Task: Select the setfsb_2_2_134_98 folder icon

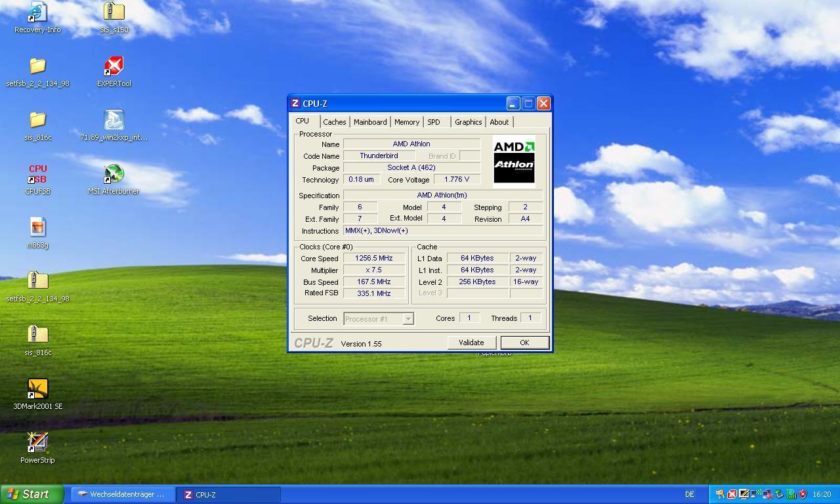Action: tap(37, 71)
